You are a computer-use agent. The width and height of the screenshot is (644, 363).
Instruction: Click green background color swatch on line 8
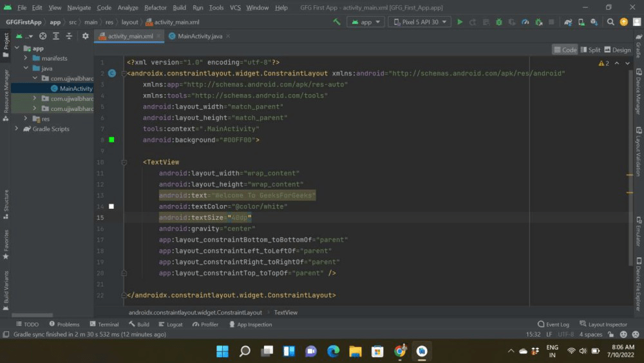pos(111,140)
